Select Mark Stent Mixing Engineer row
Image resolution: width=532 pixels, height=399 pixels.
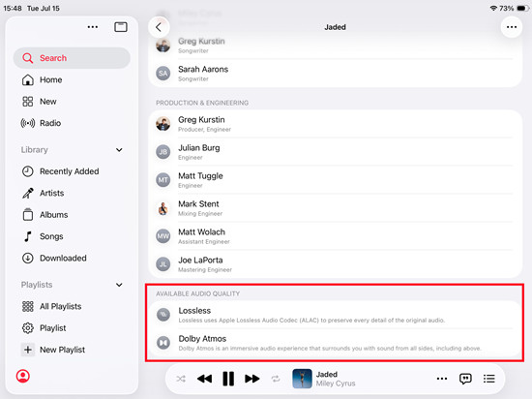(336, 208)
